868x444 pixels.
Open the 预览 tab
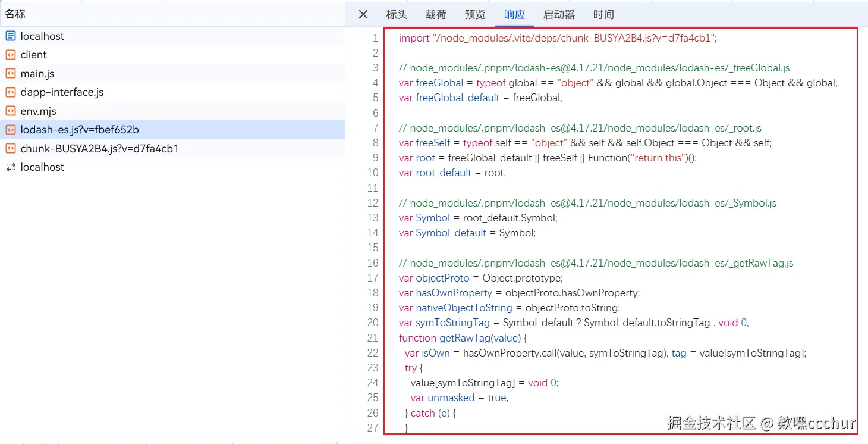pos(475,14)
